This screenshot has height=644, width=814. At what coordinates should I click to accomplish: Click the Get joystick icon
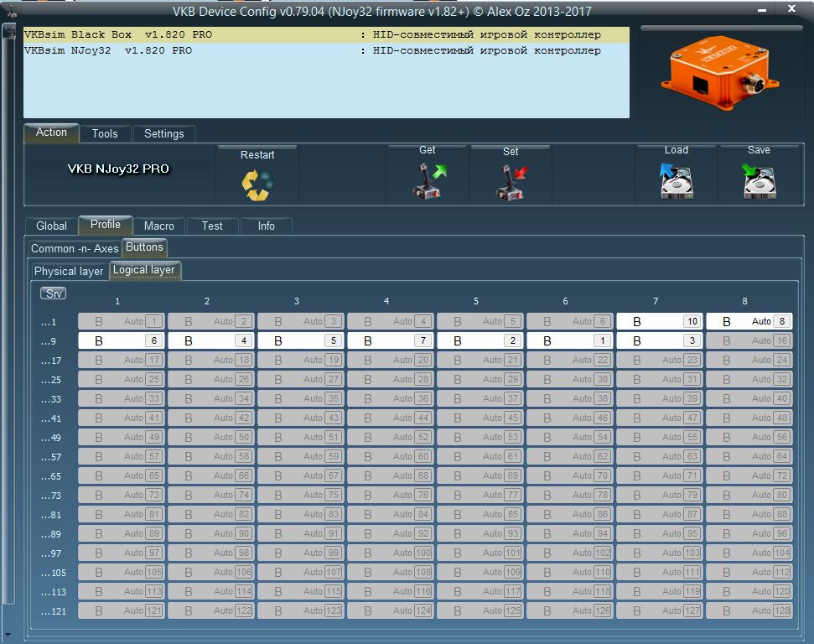pyautogui.click(x=429, y=180)
